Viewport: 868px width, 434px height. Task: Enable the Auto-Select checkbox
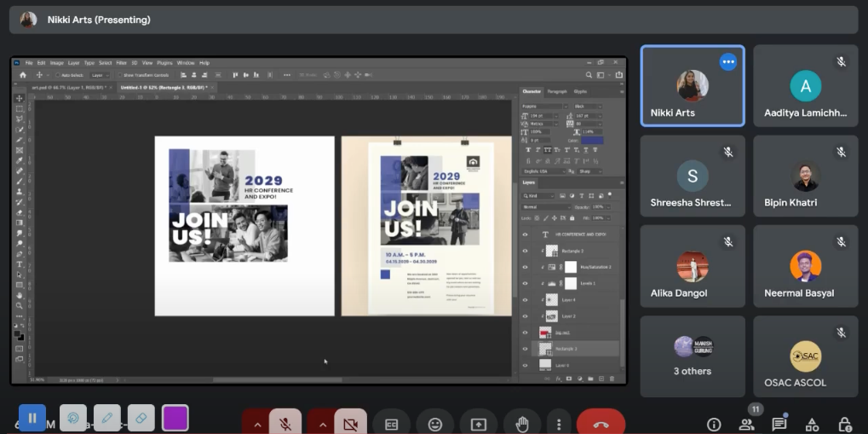coord(58,75)
